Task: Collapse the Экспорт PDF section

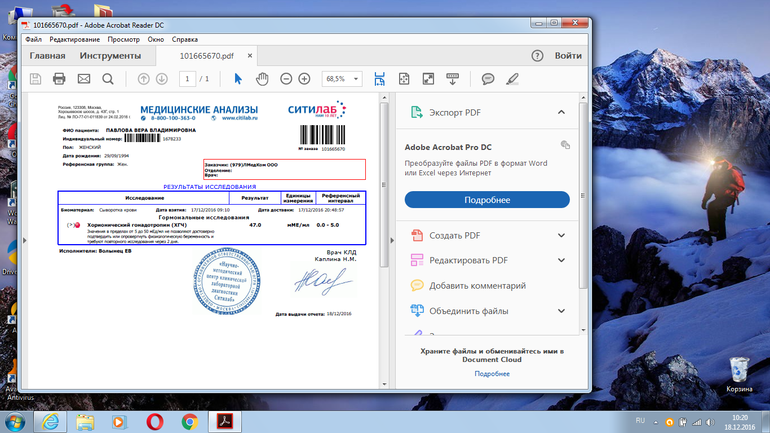Action: click(x=561, y=112)
